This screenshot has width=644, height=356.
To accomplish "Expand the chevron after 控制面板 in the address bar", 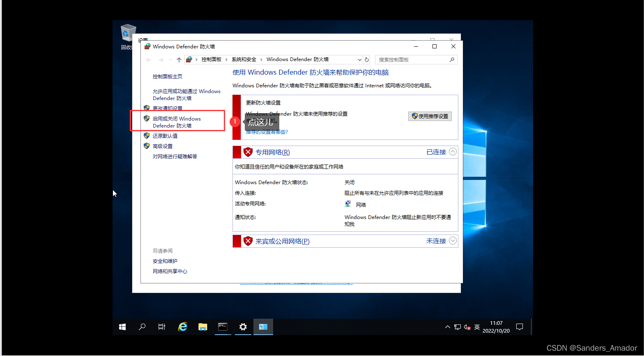I will [x=226, y=59].
